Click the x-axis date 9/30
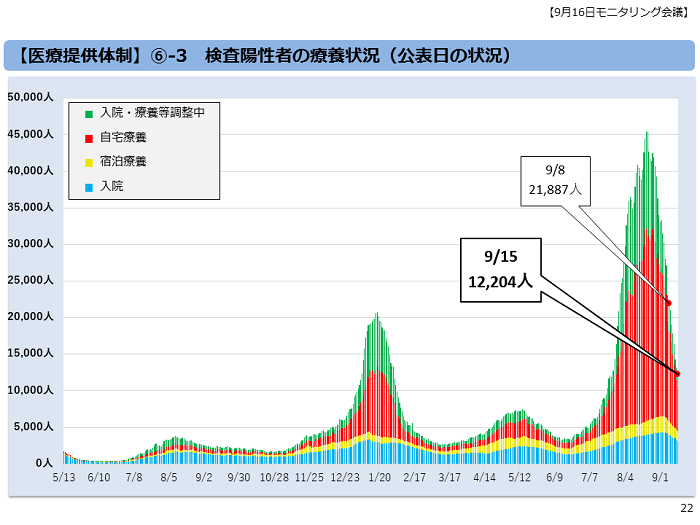This screenshot has height=525, width=700. tap(239, 478)
